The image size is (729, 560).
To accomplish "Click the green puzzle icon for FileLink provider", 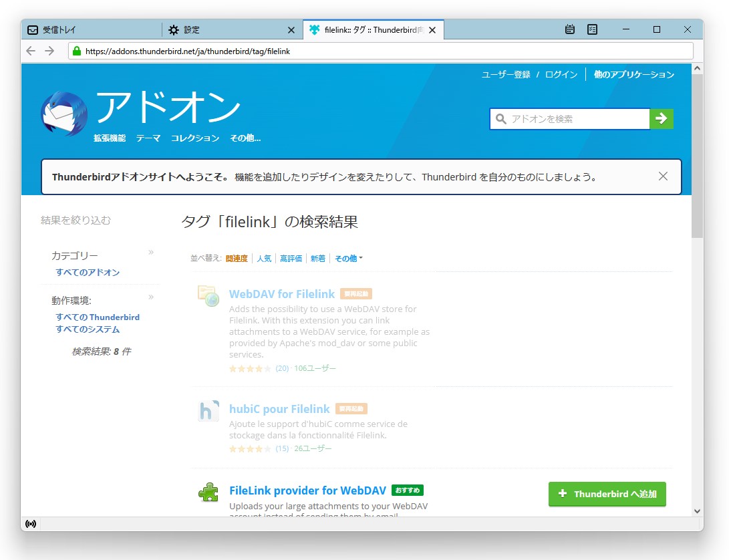I will pyautogui.click(x=208, y=493).
